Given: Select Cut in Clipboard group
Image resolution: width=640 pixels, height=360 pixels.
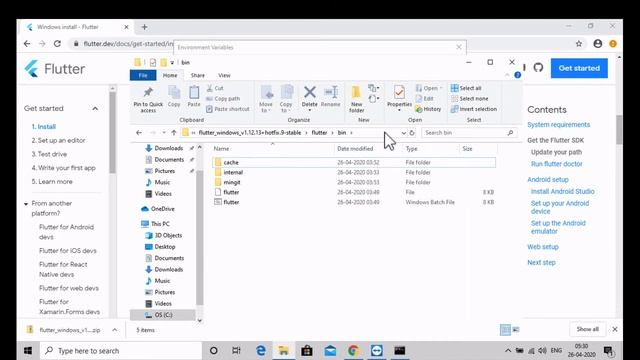Looking at the screenshot, I should (x=215, y=88).
